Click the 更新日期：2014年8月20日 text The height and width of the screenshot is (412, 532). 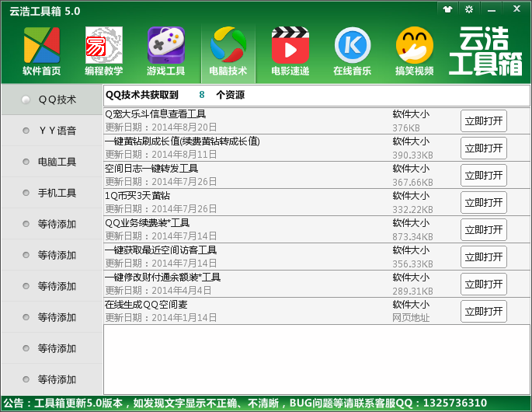(161, 127)
